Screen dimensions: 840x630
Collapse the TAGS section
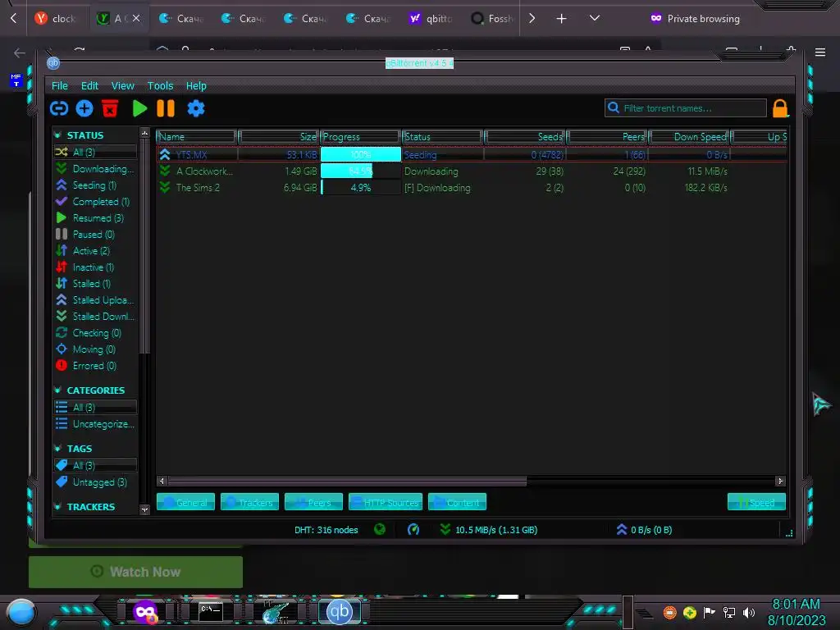[58, 448]
